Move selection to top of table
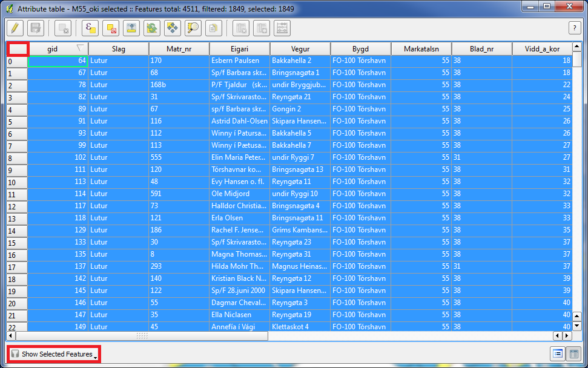The height and width of the screenshot is (368, 588). tap(131, 28)
